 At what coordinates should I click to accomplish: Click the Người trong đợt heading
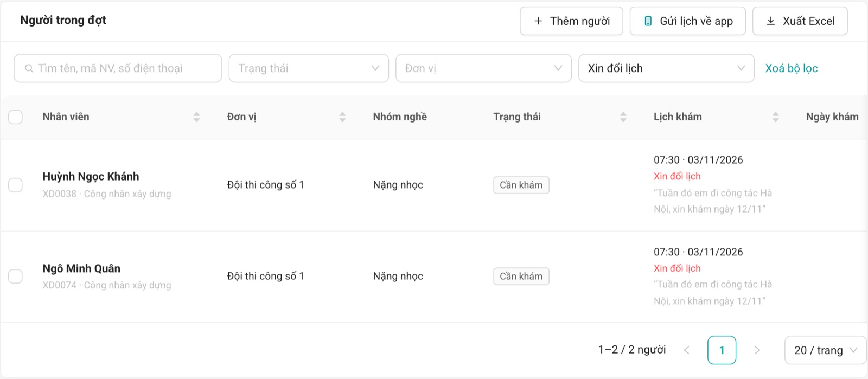tap(63, 21)
